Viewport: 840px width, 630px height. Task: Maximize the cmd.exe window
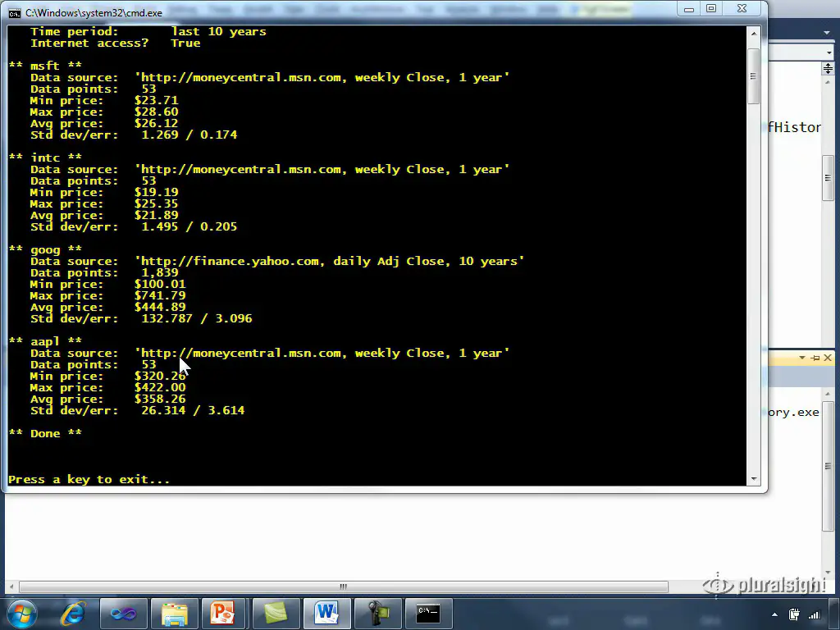point(711,8)
